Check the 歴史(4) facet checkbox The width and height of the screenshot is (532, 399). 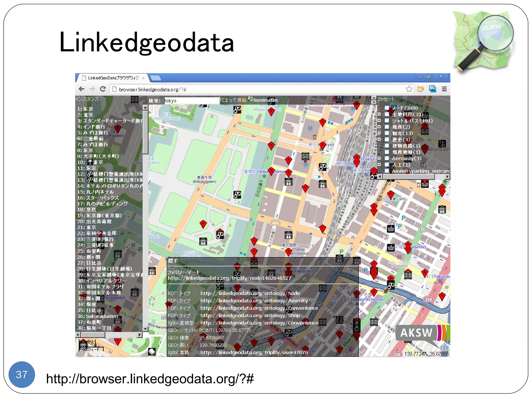click(x=387, y=139)
